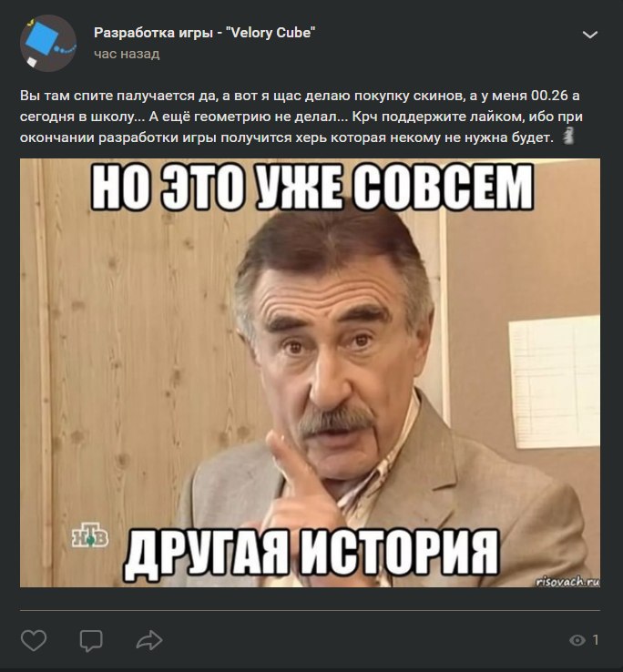
Task: Click the post text starting 'Вы там спите'
Action: tap(301, 117)
